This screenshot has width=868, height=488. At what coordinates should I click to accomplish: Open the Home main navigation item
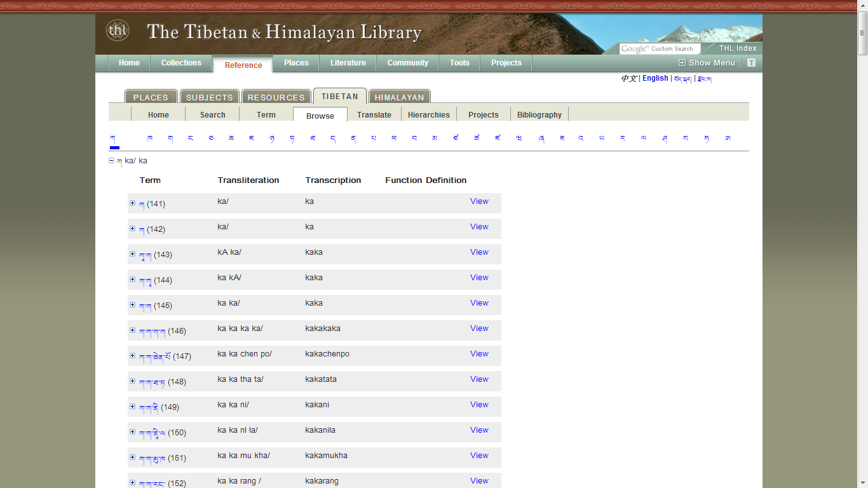[129, 63]
